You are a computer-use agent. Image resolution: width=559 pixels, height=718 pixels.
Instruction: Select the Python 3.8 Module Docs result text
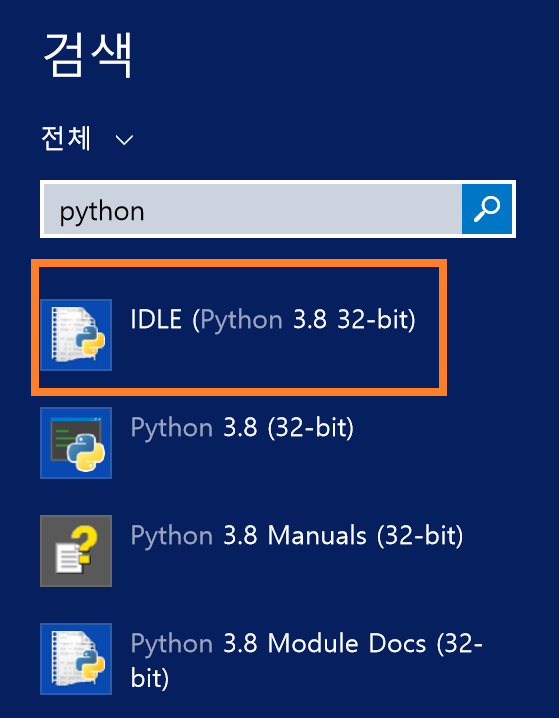click(306, 661)
